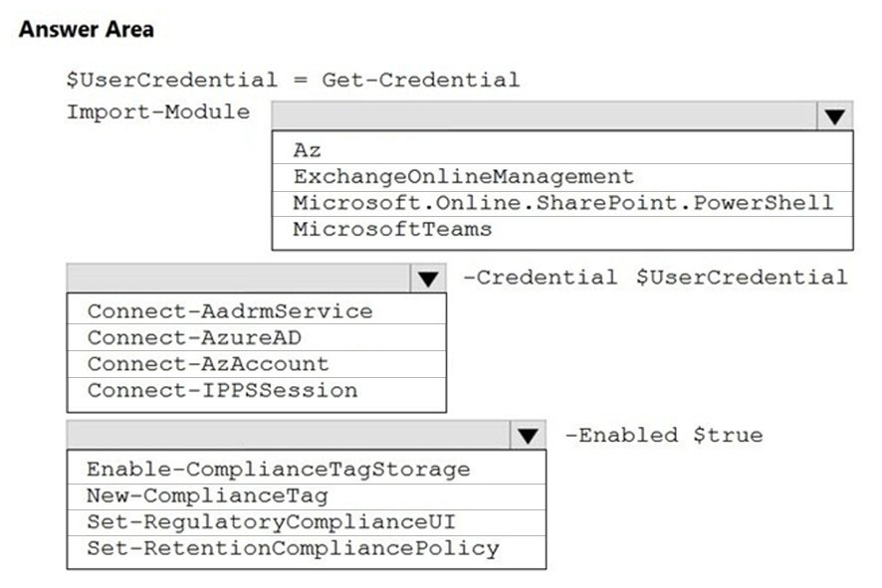Select Microsoft.Online.SharePoint.PowerShell option
The image size is (882, 588).
561,203
